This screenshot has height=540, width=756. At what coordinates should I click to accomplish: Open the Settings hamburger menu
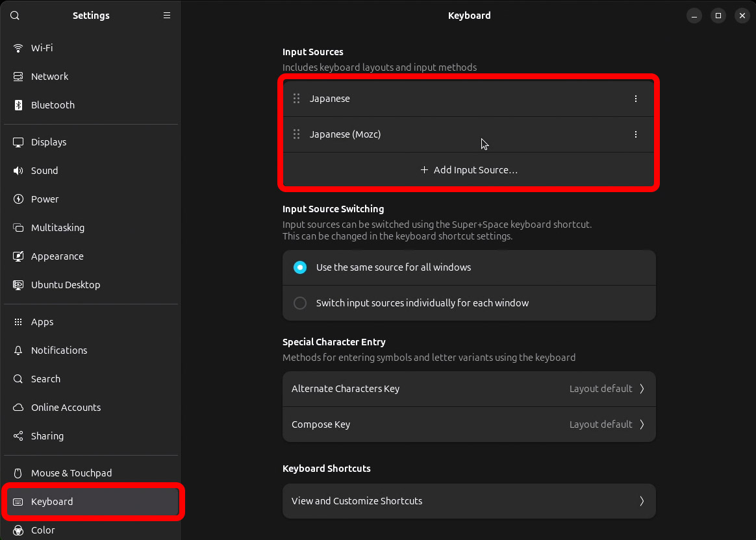[167, 16]
